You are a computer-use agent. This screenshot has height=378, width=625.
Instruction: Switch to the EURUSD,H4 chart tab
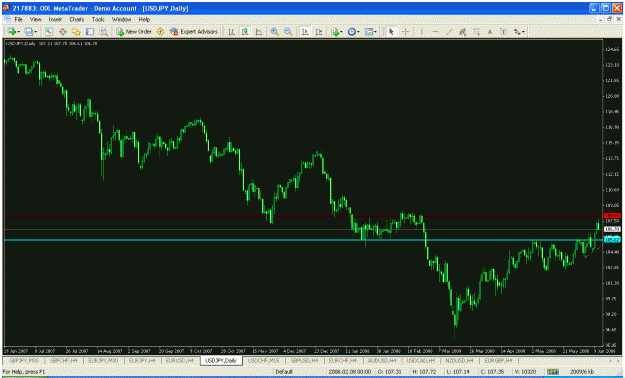pyautogui.click(x=180, y=360)
